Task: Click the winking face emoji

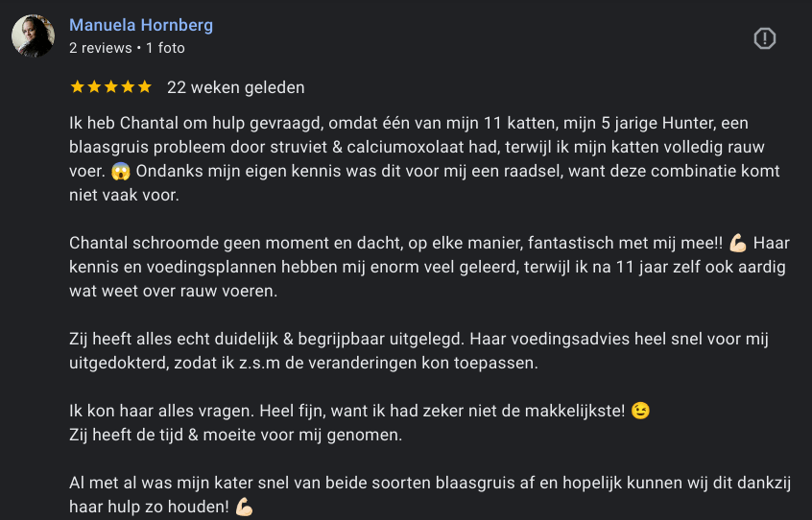Action: tap(640, 411)
